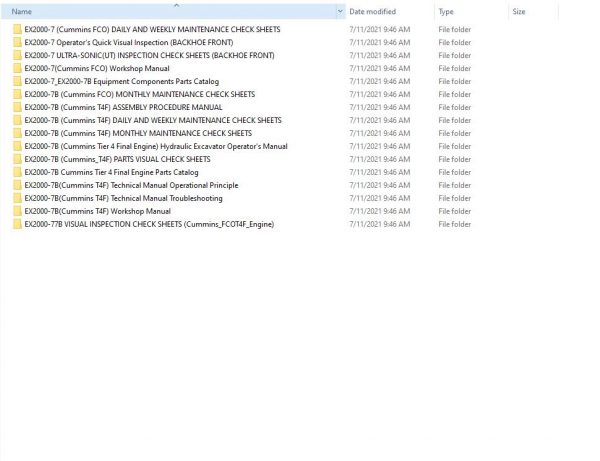Sort by the Size column header

click(x=533, y=12)
